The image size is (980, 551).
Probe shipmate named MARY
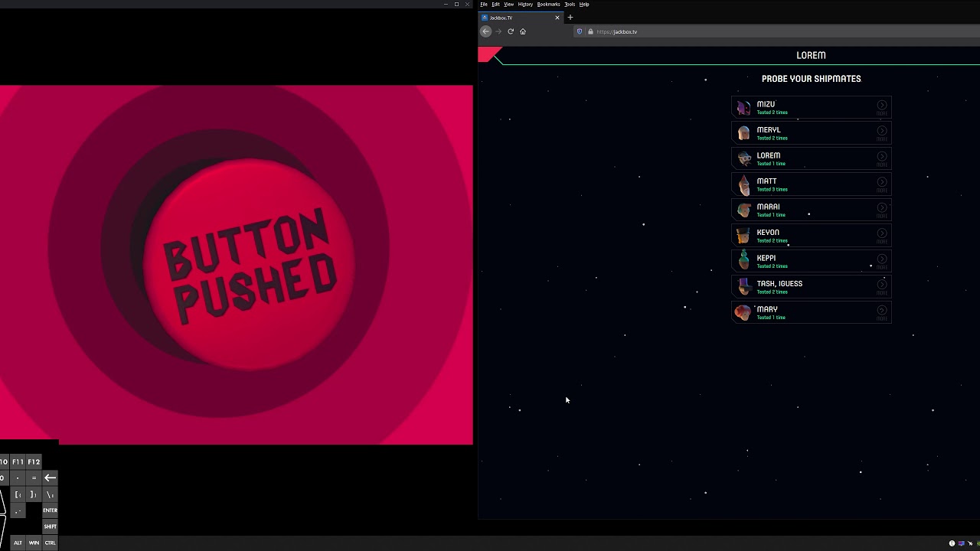point(812,312)
